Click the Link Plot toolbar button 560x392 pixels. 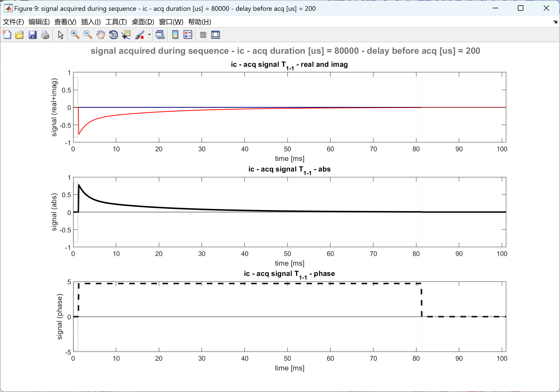coord(160,35)
